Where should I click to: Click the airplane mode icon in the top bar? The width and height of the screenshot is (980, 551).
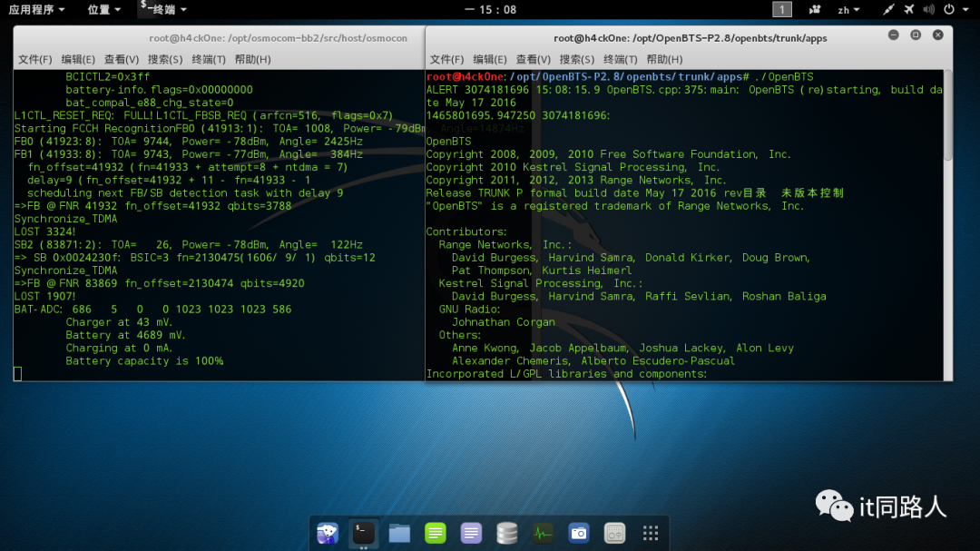point(908,9)
